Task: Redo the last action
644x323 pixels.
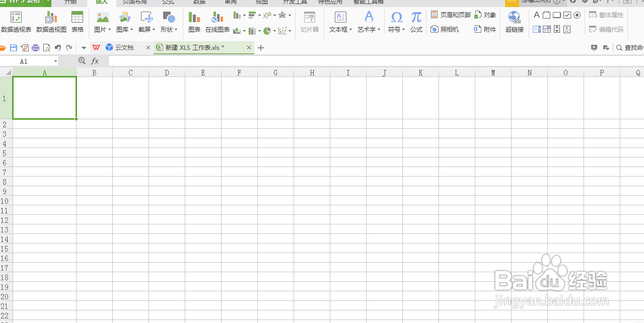Action: (69, 48)
